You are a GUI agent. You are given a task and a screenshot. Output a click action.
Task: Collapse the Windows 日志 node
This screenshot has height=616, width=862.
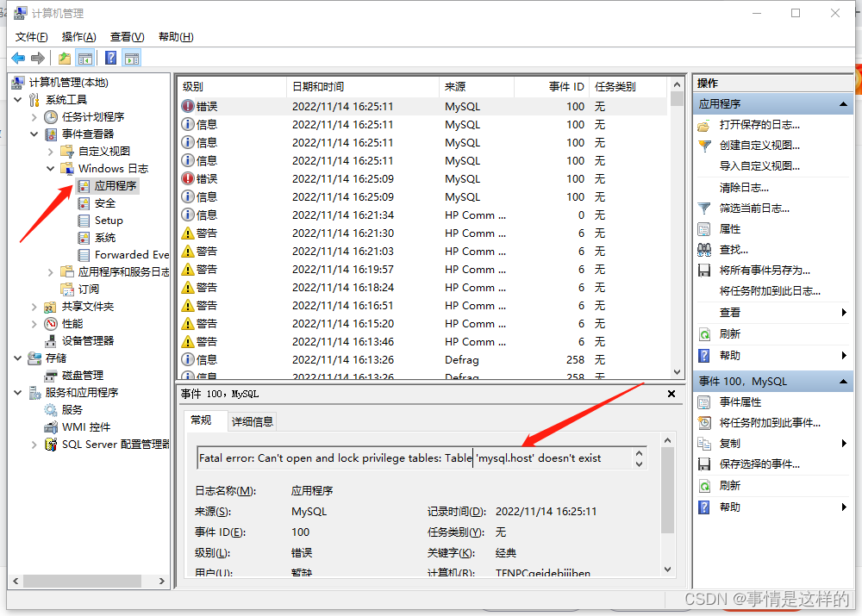pos(51,168)
